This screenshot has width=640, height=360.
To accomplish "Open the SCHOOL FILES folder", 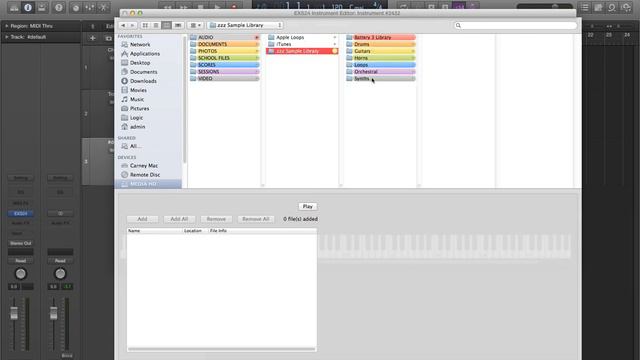I will pos(224,58).
